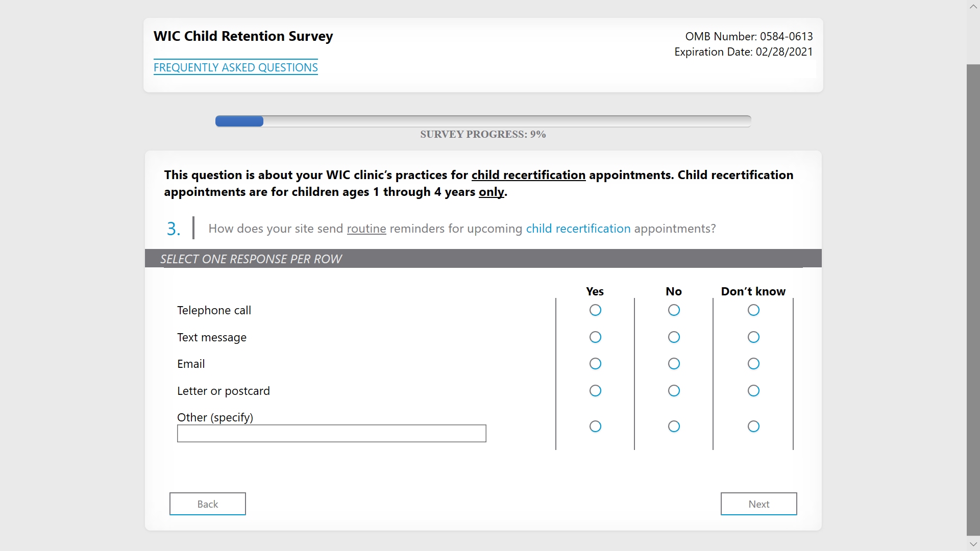
Task: Choose Don't know for Text message
Action: tap(753, 337)
